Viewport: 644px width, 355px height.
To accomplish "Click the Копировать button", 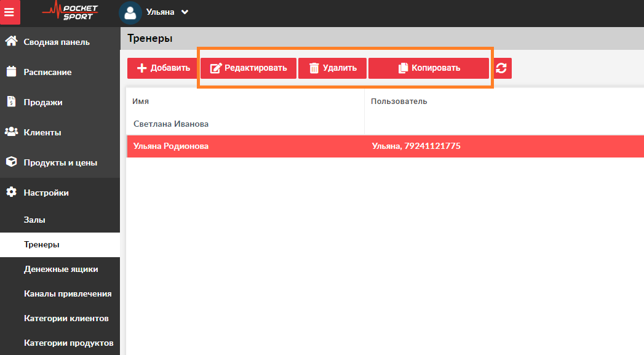I will [429, 68].
